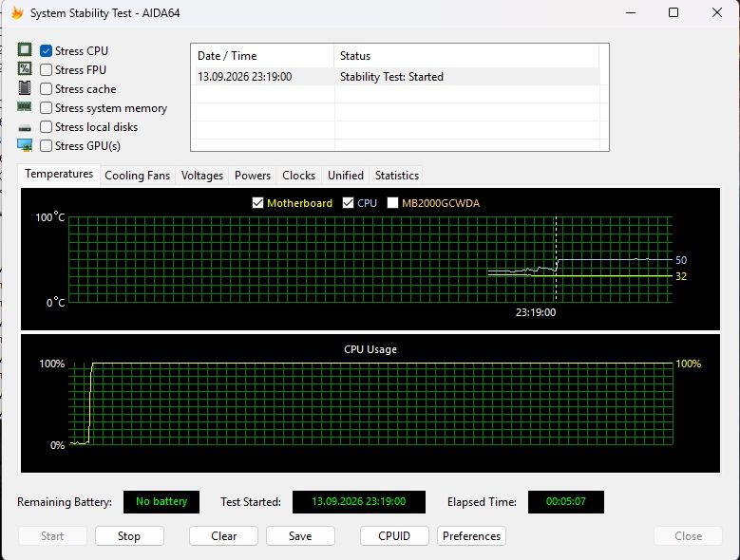Click the CPU chip icon beside Stress CPU

[x=25, y=49]
